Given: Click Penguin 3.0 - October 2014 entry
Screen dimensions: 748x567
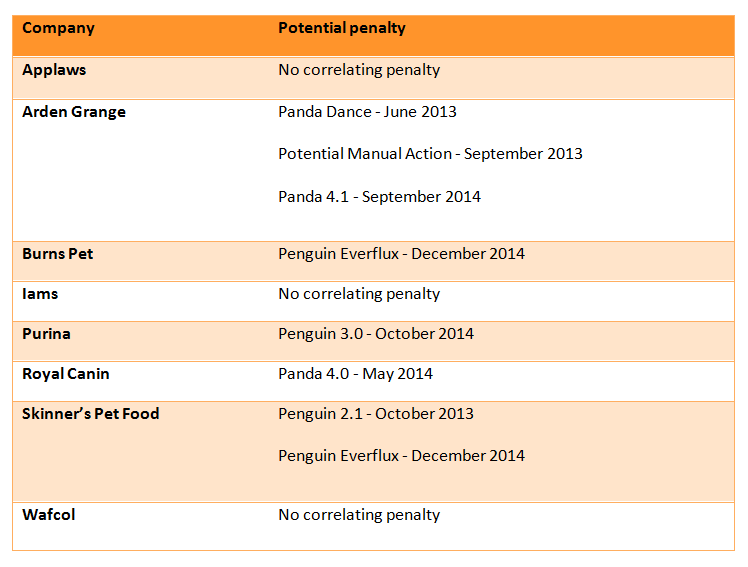Looking at the screenshot, I should click(376, 334).
